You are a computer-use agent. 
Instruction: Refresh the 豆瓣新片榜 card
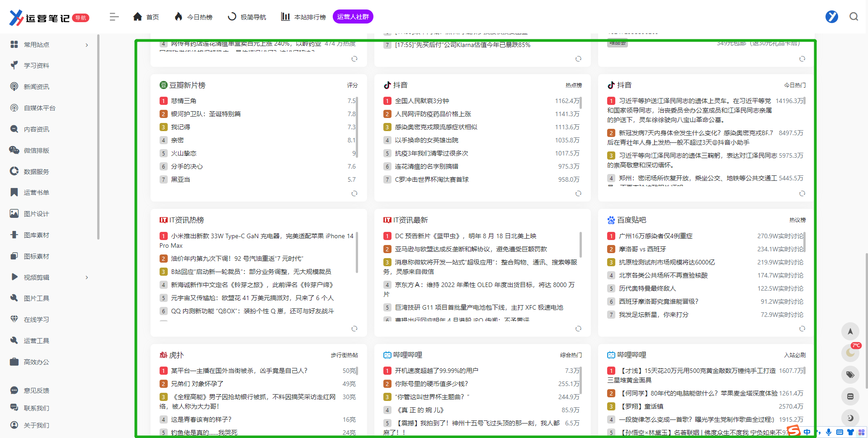[x=354, y=193]
